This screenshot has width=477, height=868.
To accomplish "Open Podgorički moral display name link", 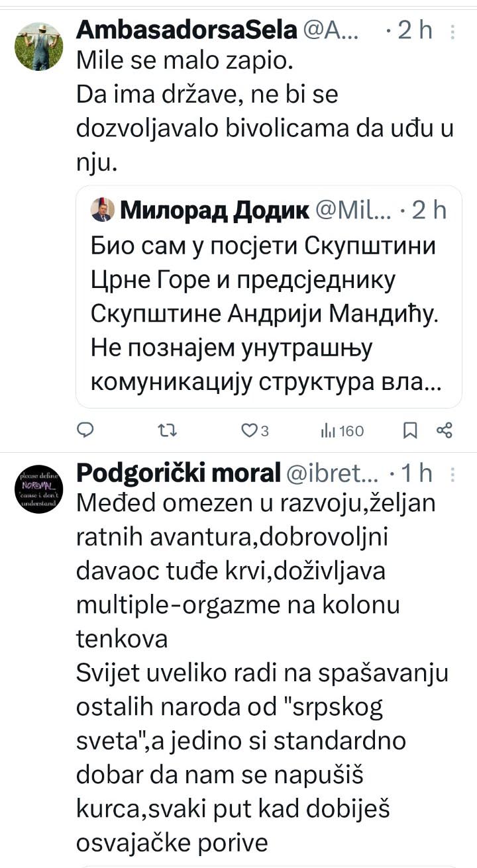I will (178, 473).
